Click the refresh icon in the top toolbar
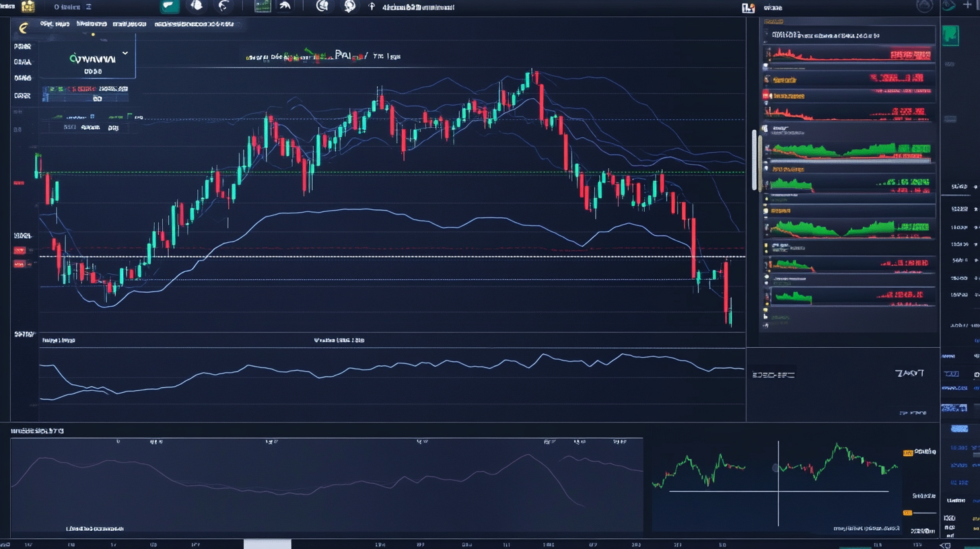This screenshot has height=549, width=980. pyautogui.click(x=222, y=7)
